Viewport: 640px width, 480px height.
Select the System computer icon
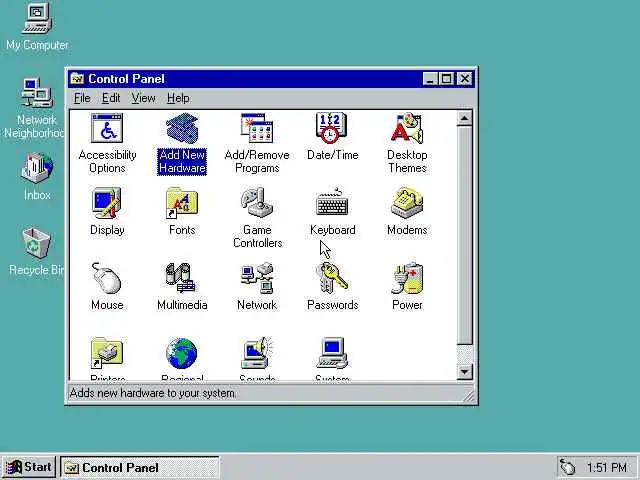click(332, 353)
